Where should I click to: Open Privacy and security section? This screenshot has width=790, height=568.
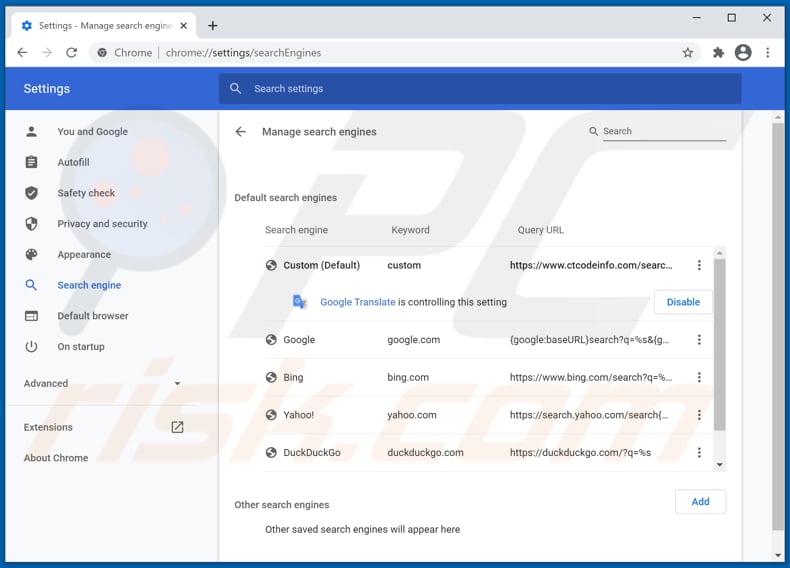point(102,224)
